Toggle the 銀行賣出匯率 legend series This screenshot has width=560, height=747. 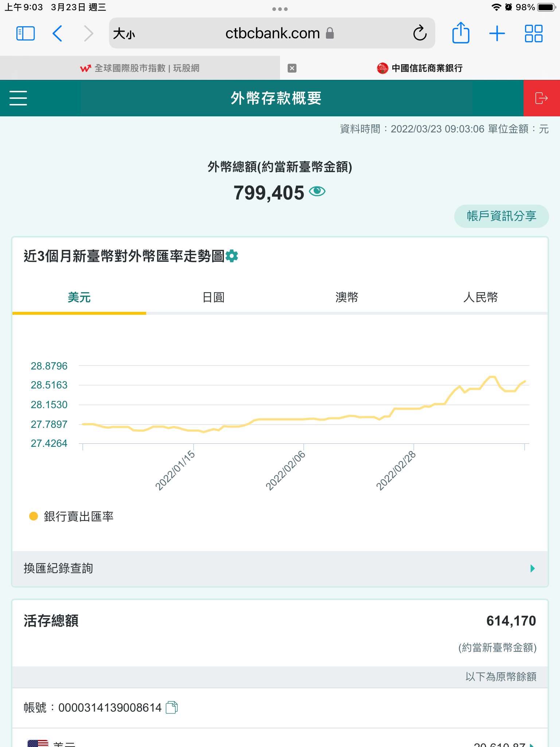click(71, 516)
